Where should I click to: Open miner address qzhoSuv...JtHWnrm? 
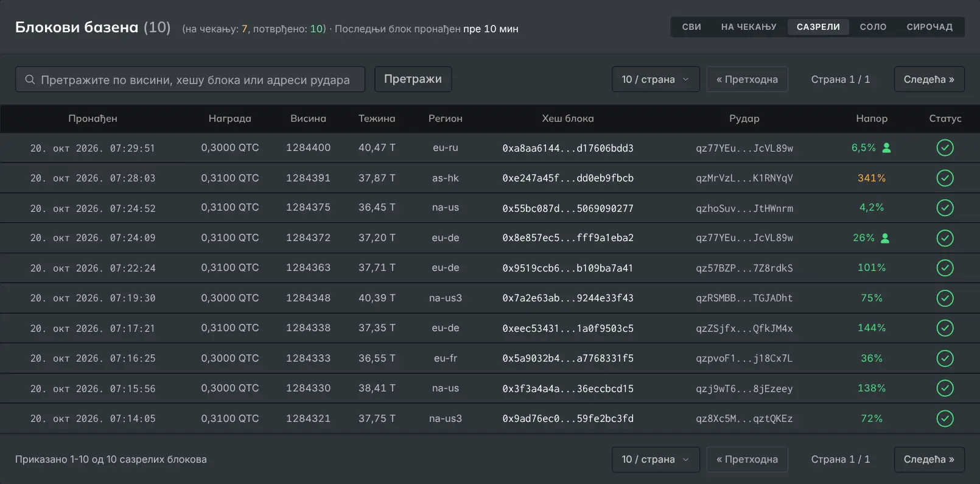[x=744, y=208]
